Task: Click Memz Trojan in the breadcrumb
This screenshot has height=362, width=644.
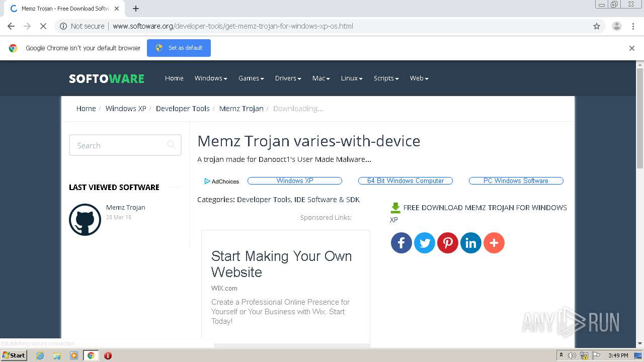Action: tap(242, 109)
